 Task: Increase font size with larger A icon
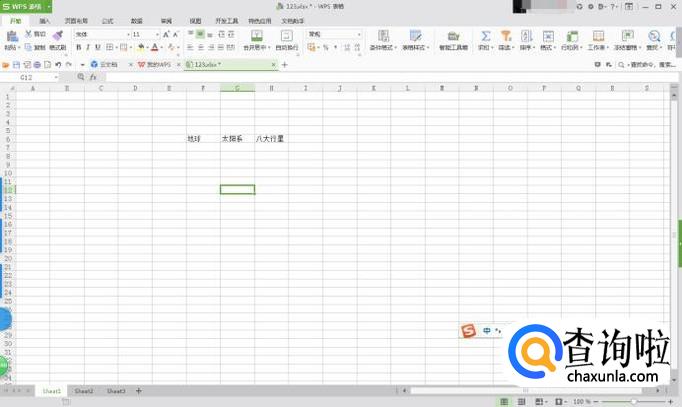[x=166, y=34]
